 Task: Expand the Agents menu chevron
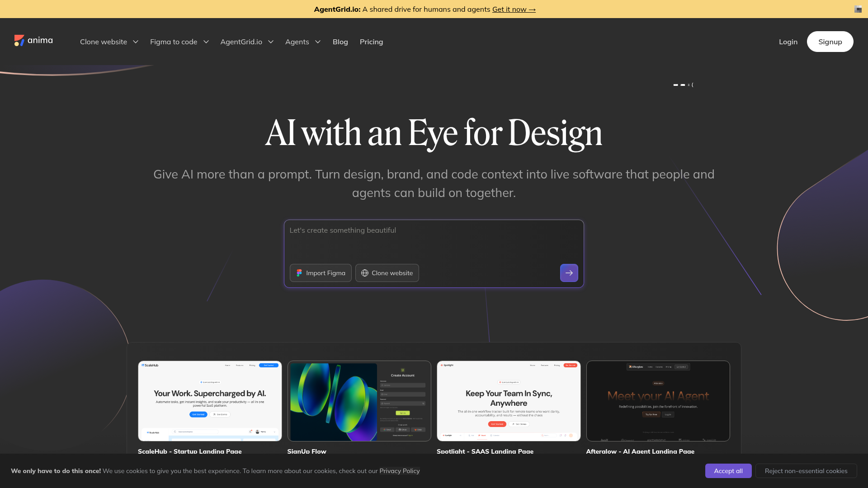(318, 42)
